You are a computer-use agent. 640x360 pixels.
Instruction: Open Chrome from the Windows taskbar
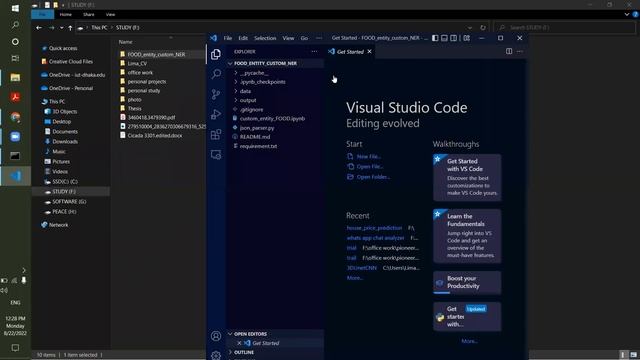pyautogui.click(x=15, y=117)
